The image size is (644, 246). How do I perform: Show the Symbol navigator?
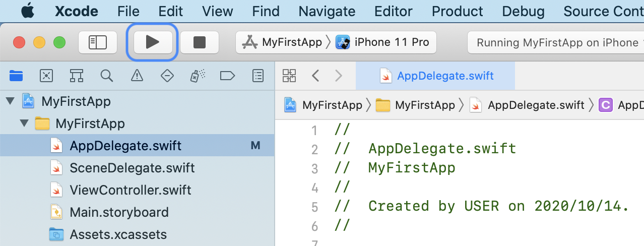pyautogui.click(x=77, y=76)
